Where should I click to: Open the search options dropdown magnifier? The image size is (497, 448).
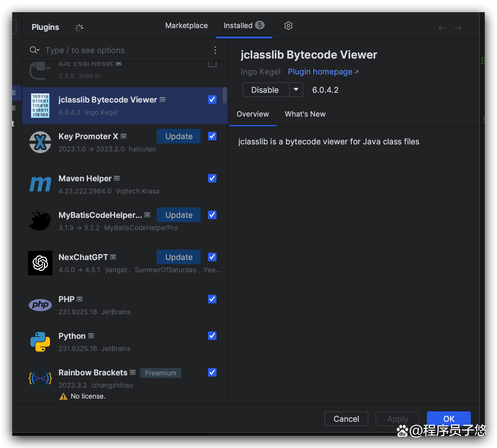coord(34,50)
